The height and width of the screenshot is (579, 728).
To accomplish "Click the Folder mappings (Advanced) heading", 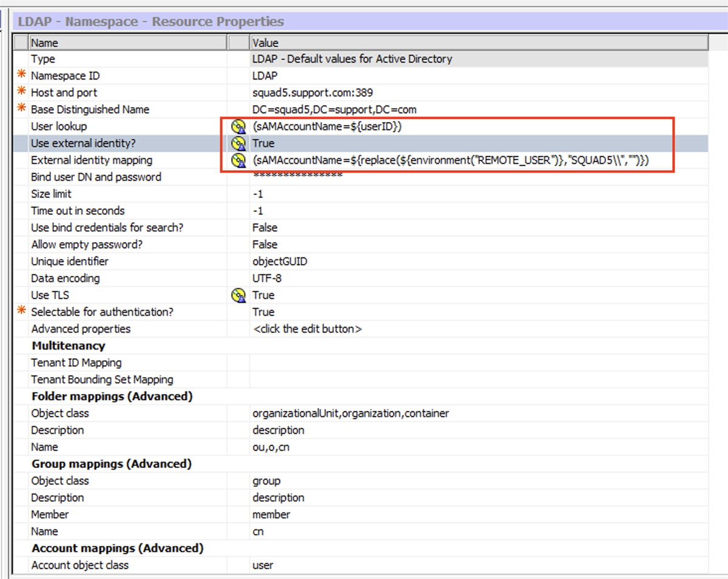I will (x=112, y=396).
